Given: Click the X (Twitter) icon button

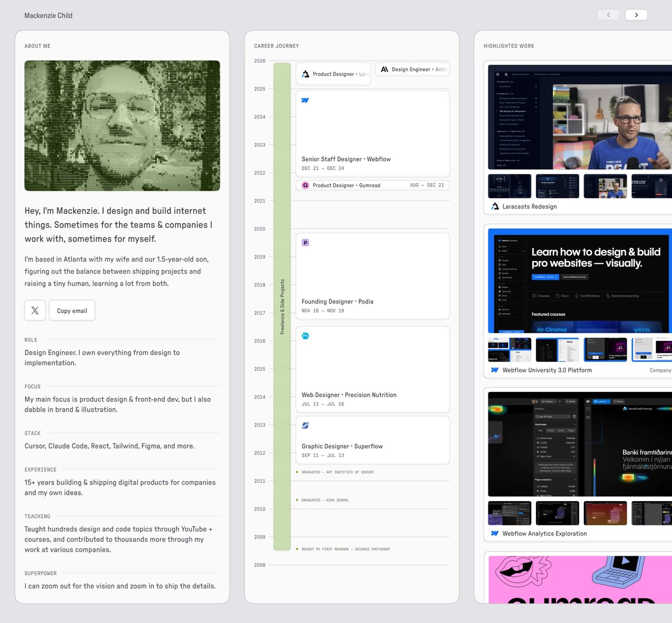Looking at the screenshot, I should [x=35, y=310].
